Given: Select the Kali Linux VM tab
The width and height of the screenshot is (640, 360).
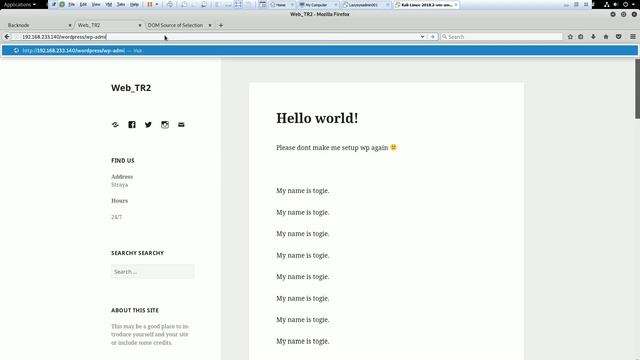Looking at the screenshot, I should pos(426,5).
